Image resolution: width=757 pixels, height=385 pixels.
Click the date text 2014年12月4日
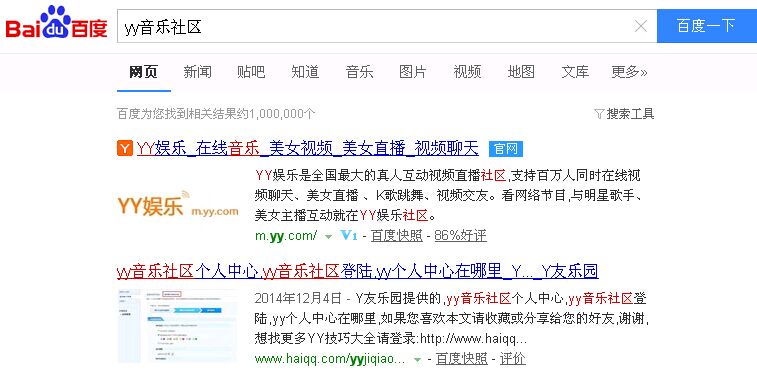pyautogui.click(x=298, y=299)
